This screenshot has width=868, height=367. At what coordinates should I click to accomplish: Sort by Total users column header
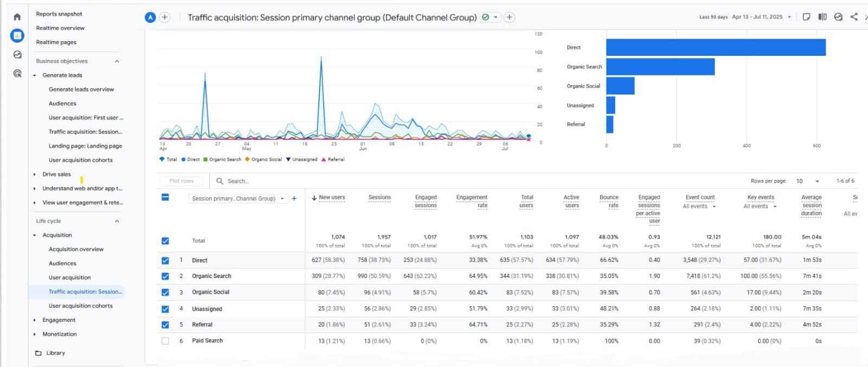click(527, 201)
